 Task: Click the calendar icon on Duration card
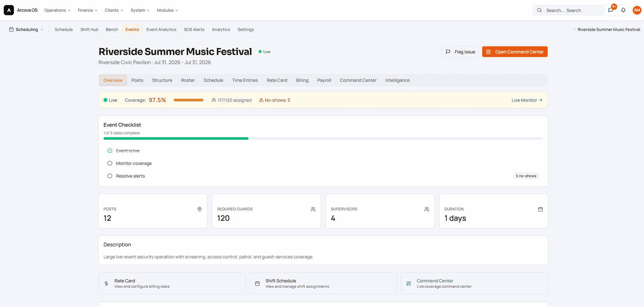click(540, 209)
